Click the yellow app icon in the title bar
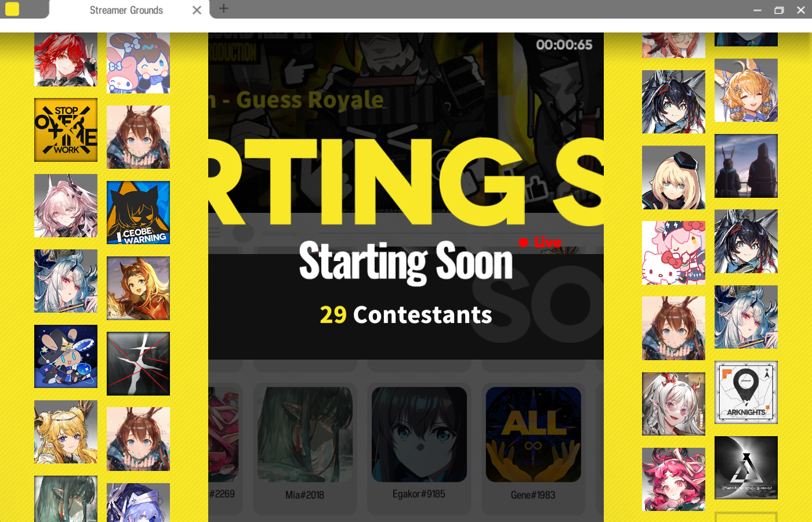This screenshot has width=812, height=522. click(12, 9)
